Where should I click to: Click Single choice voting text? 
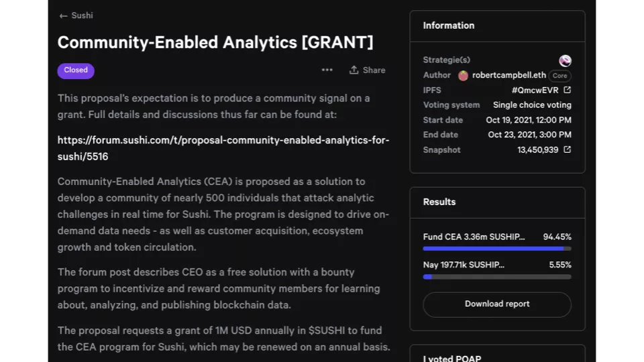[532, 105]
